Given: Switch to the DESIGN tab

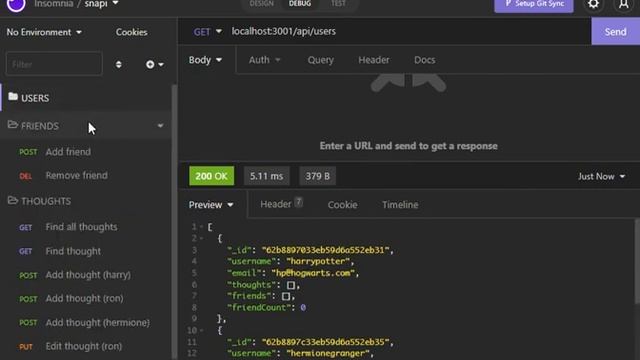Looking at the screenshot, I should 261,4.
